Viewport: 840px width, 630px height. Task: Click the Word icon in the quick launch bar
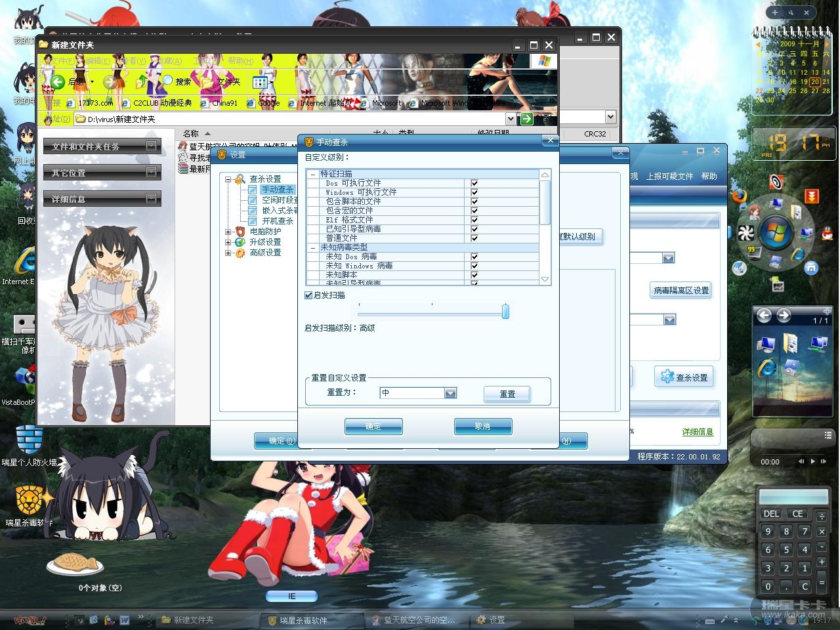tap(124, 619)
